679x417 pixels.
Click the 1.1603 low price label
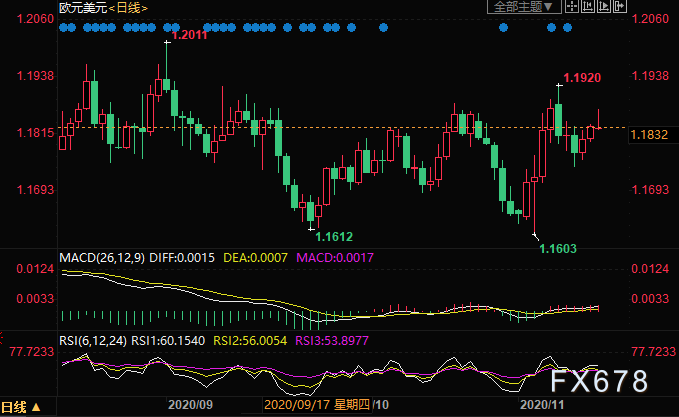(x=558, y=249)
